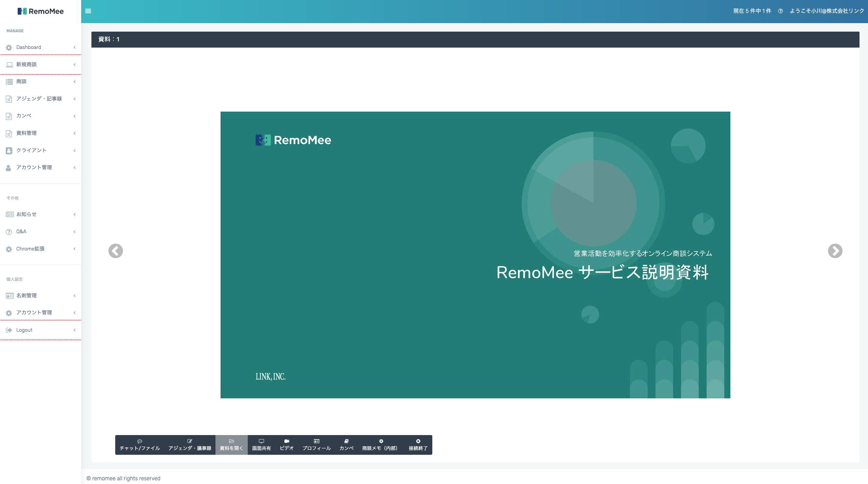Viewport: 868px width, 484px height.
Task: Toggle the 資料を開く toolbar button
Action: coord(231,445)
